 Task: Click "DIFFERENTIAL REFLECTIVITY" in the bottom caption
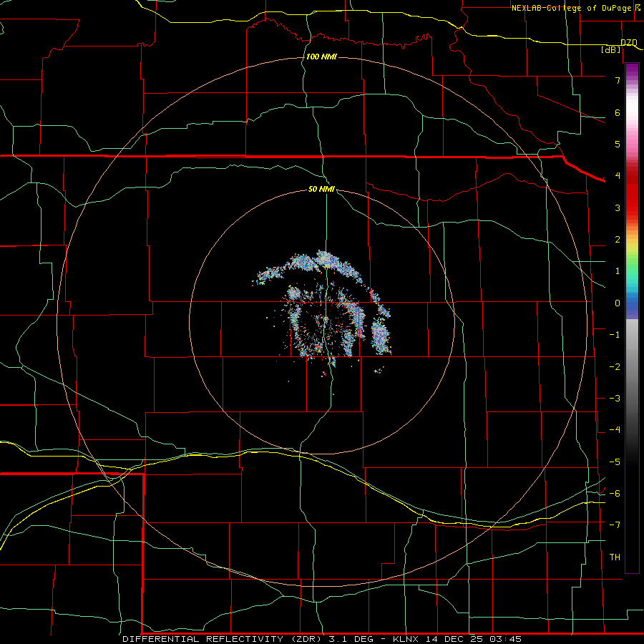203,639
